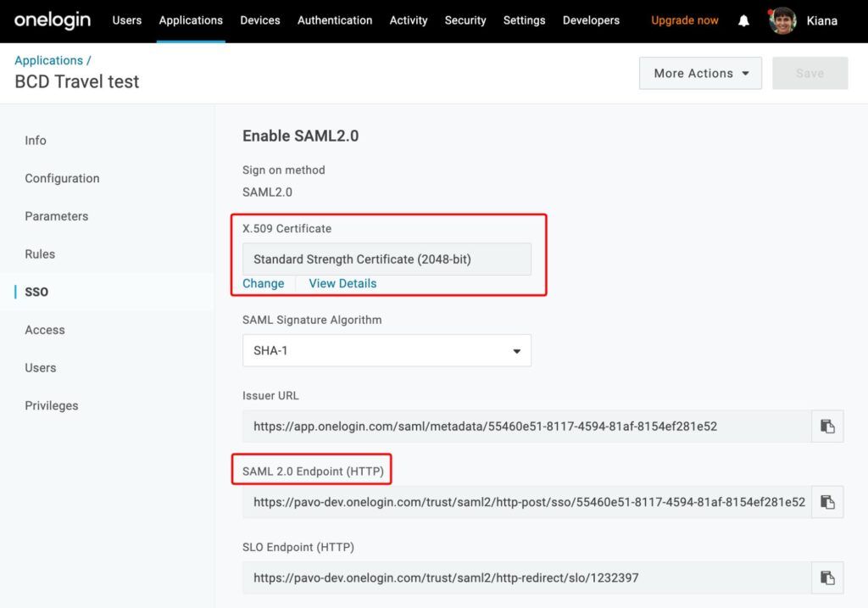Open the Authentication menu
Viewport: 868px width, 608px height.
[x=335, y=20]
